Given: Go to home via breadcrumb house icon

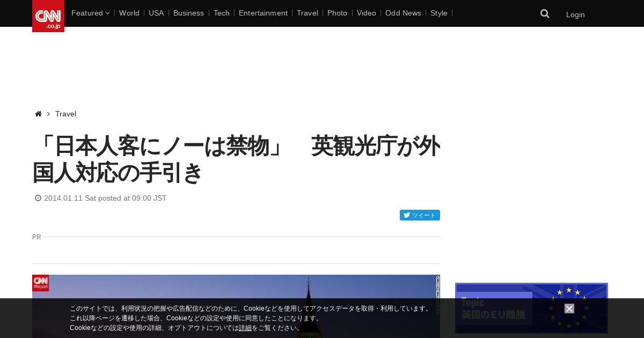Looking at the screenshot, I should [38, 114].
